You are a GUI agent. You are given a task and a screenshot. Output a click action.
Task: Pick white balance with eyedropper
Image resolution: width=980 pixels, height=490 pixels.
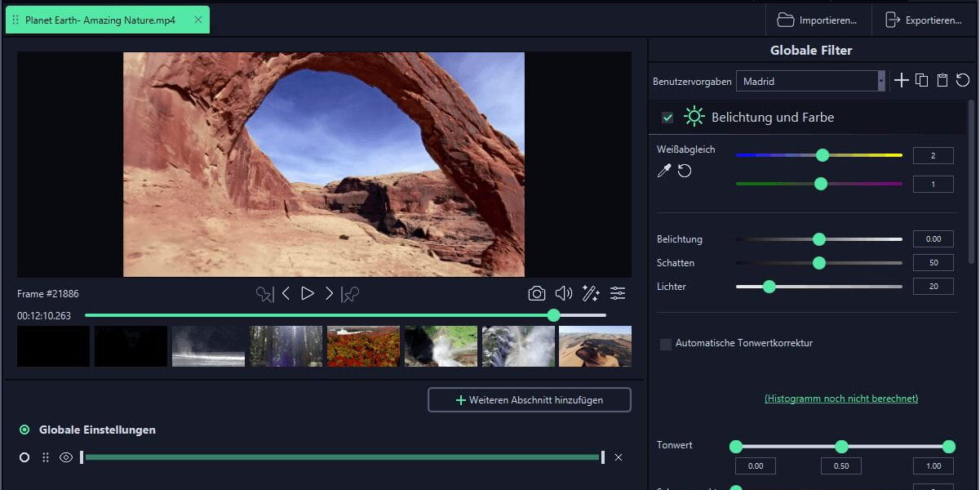[x=665, y=171]
